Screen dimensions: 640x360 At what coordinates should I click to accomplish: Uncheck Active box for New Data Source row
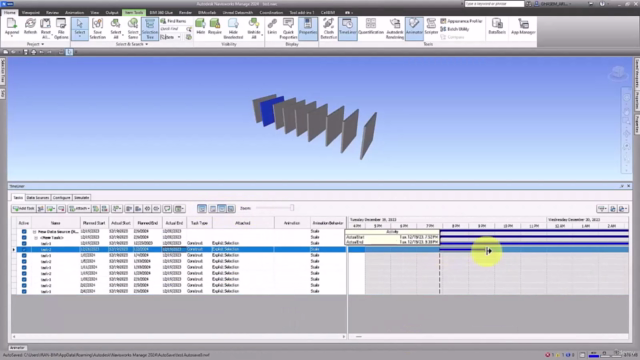[24, 231]
